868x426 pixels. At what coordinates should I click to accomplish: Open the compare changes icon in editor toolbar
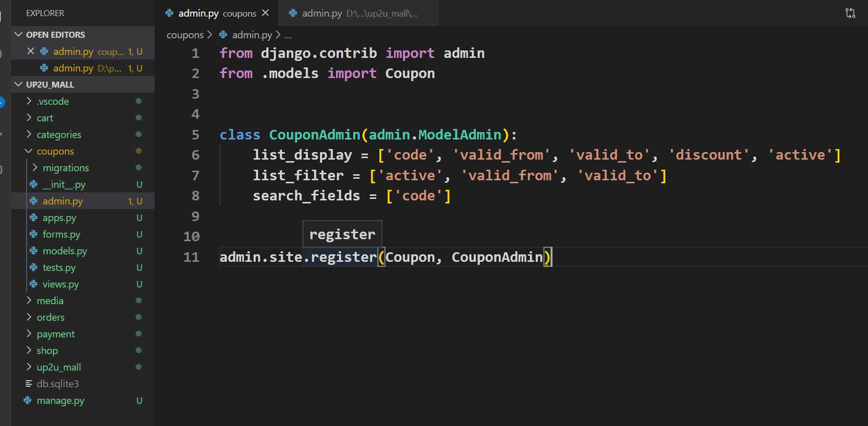click(850, 13)
